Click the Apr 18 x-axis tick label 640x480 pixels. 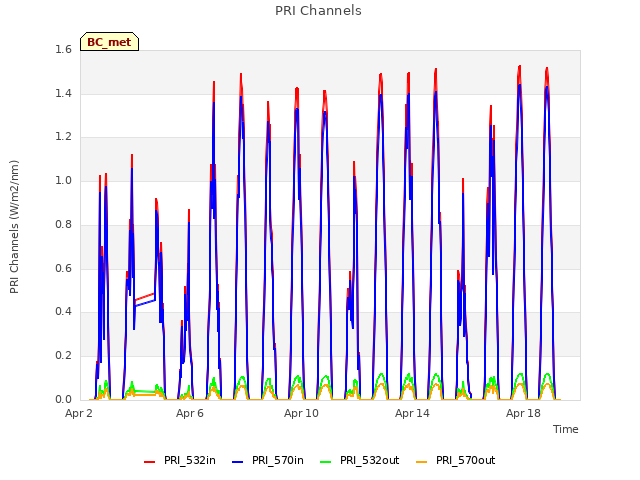(x=523, y=413)
